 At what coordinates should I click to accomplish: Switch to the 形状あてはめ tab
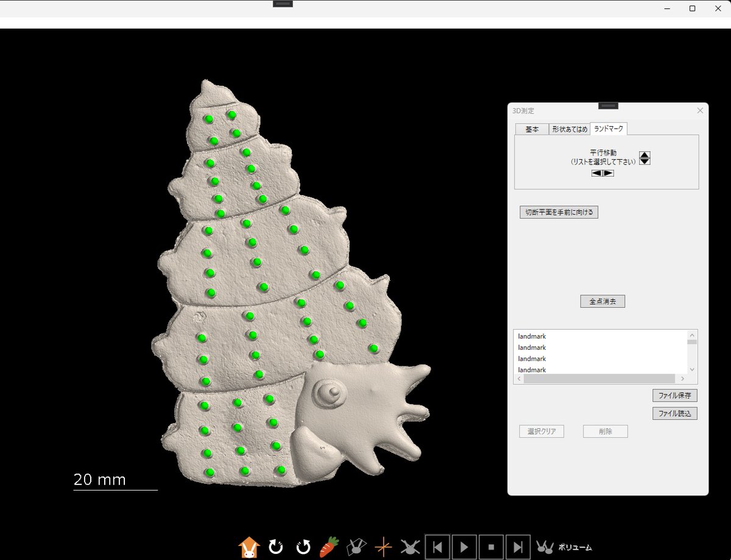(x=570, y=129)
